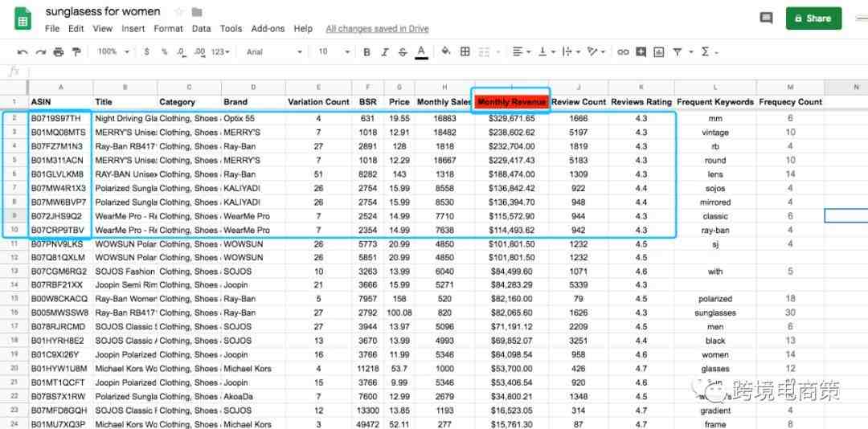Toggle italic formatting

(385, 52)
